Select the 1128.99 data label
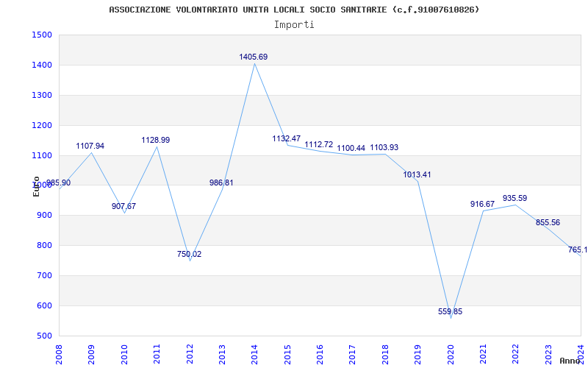Viewport: 588px width, 368px height. pyautogui.click(x=156, y=140)
